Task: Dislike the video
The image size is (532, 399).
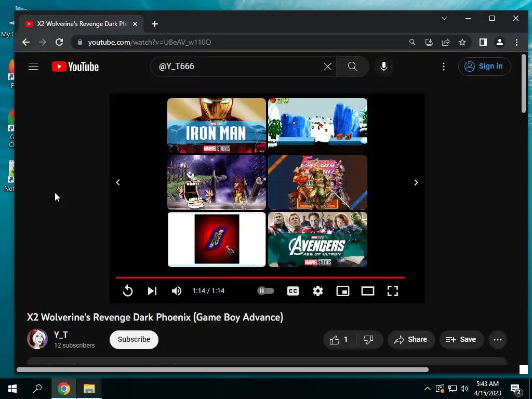Action: pyautogui.click(x=369, y=340)
